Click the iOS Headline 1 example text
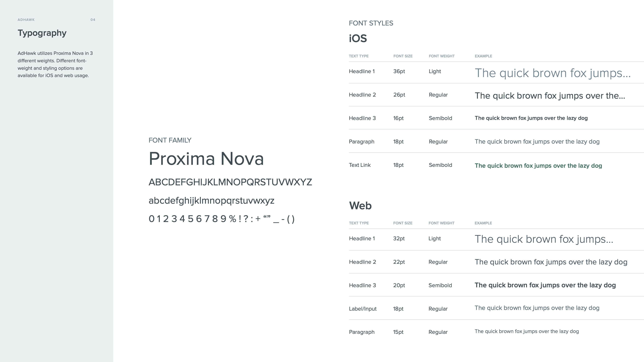The width and height of the screenshot is (644, 362). coord(553,73)
